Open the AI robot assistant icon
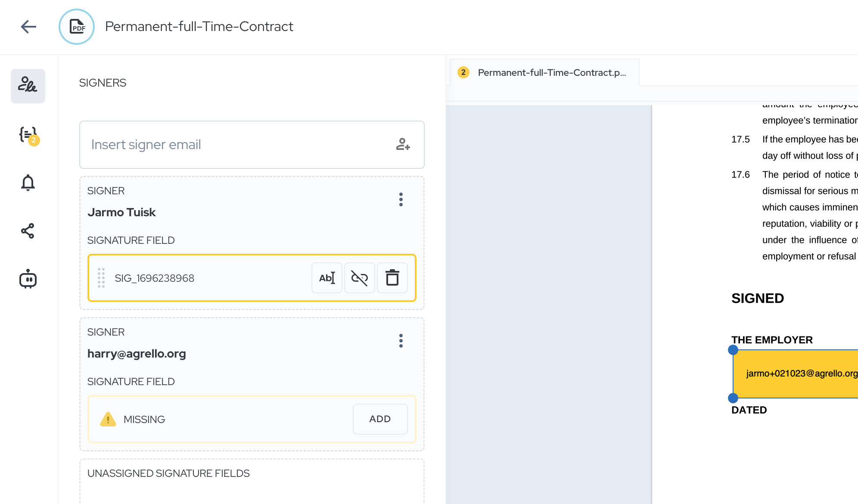Image resolution: width=858 pixels, height=504 pixels. (28, 279)
